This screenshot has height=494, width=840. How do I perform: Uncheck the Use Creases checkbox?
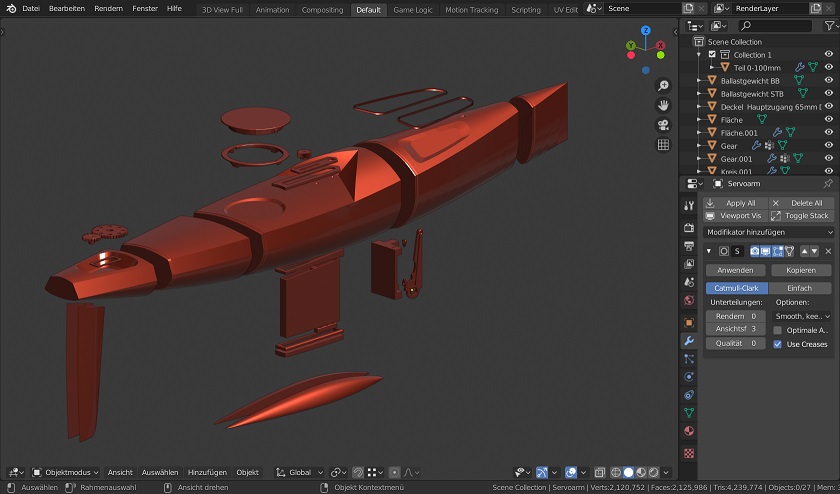778,344
